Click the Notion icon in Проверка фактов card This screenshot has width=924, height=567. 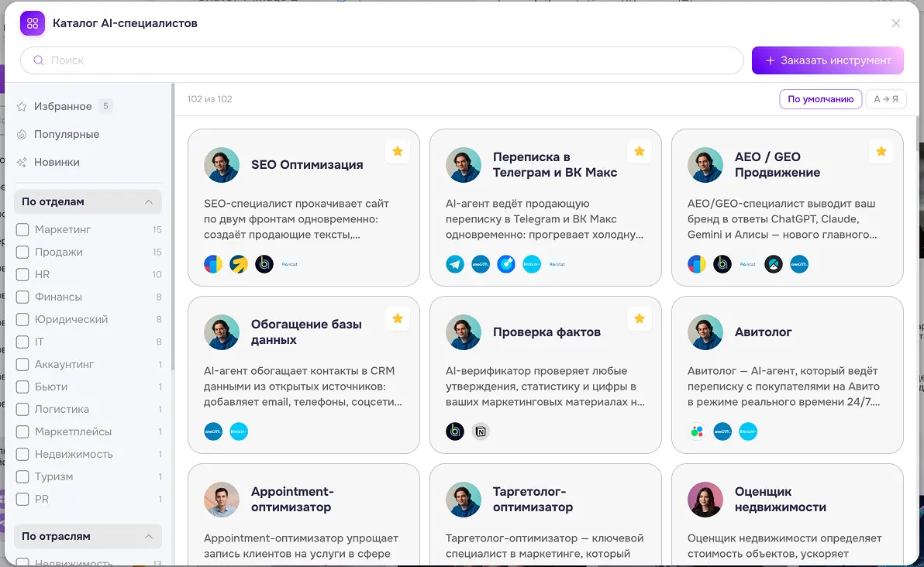tap(481, 431)
